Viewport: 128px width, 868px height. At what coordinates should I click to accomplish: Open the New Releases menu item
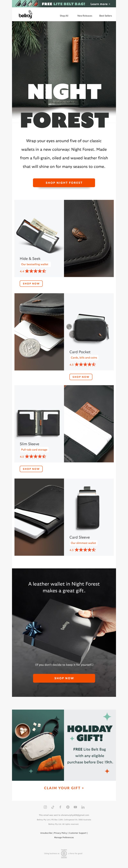click(x=85, y=16)
